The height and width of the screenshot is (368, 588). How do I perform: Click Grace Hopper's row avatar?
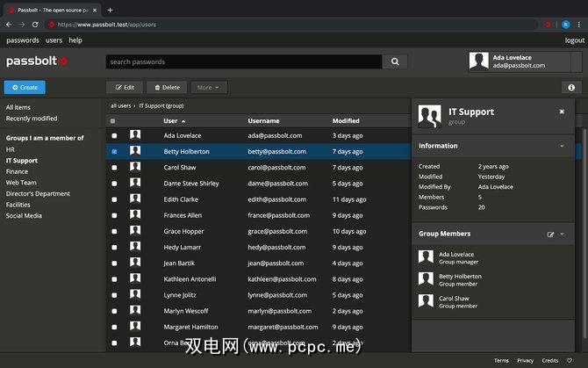(x=135, y=230)
